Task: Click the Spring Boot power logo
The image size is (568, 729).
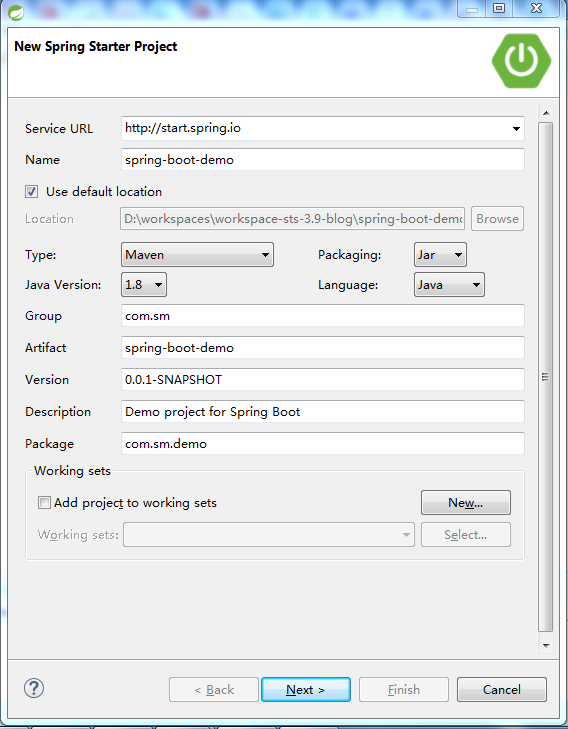Action: click(x=522, y=60)
